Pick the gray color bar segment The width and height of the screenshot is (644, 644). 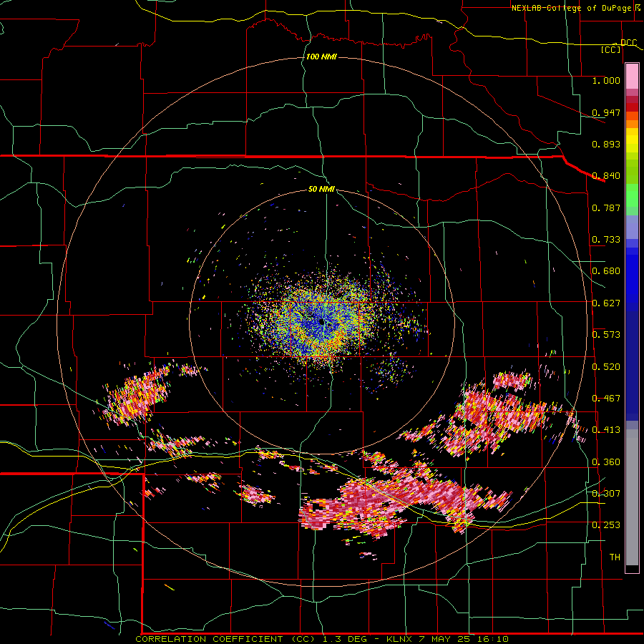[x=632, y=497]
